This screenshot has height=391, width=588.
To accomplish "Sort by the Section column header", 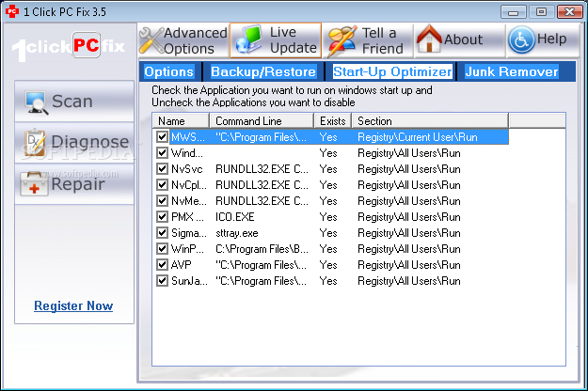I will 430,121.
